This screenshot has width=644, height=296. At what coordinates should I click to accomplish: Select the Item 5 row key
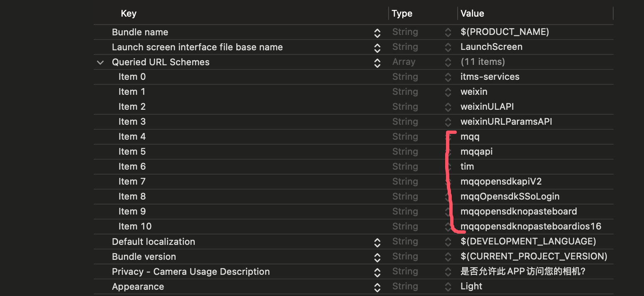tap(132, 152)
